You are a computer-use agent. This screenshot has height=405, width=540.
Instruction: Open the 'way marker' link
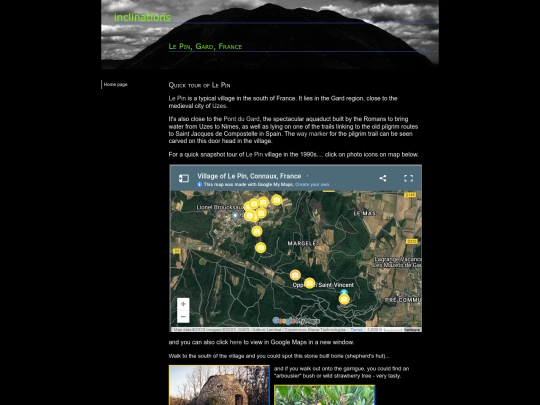tap(312, 134)
